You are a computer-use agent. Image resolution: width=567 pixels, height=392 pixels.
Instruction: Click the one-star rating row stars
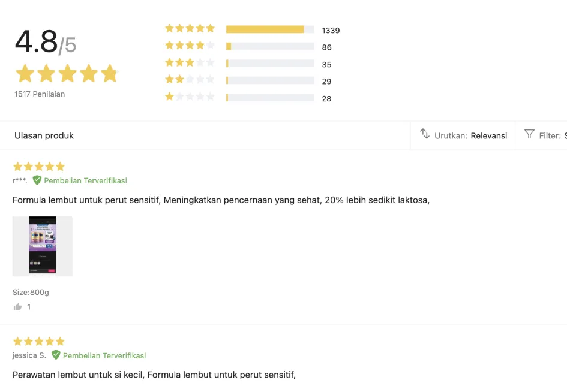tap(190, 97)
